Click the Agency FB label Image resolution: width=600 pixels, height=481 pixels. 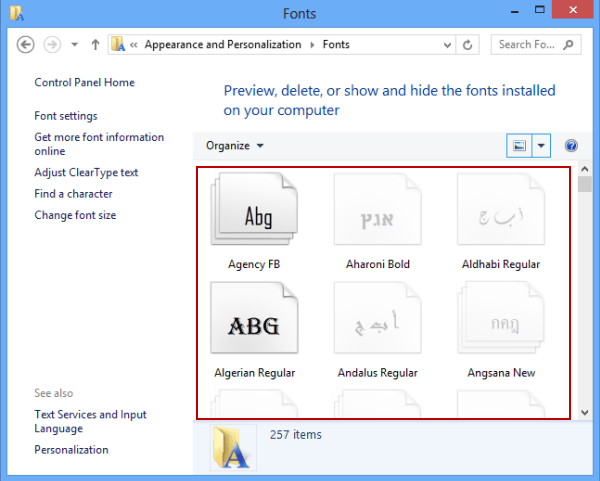coord(254,264)
